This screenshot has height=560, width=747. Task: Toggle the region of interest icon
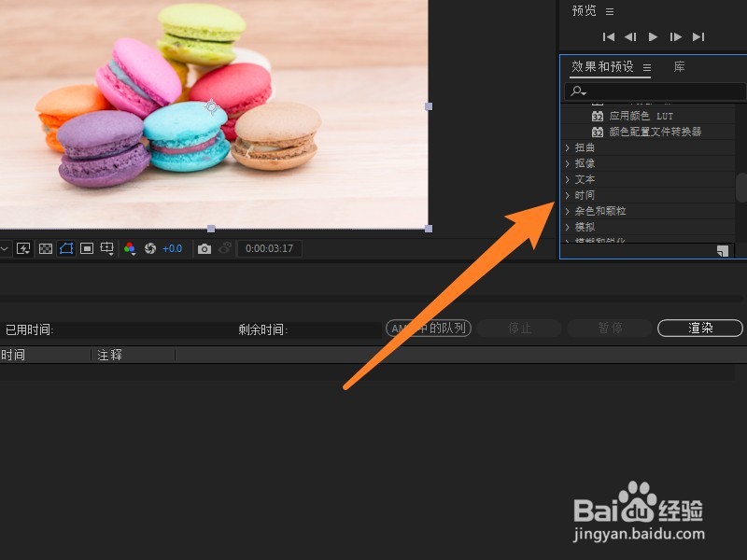pos(87,248)
